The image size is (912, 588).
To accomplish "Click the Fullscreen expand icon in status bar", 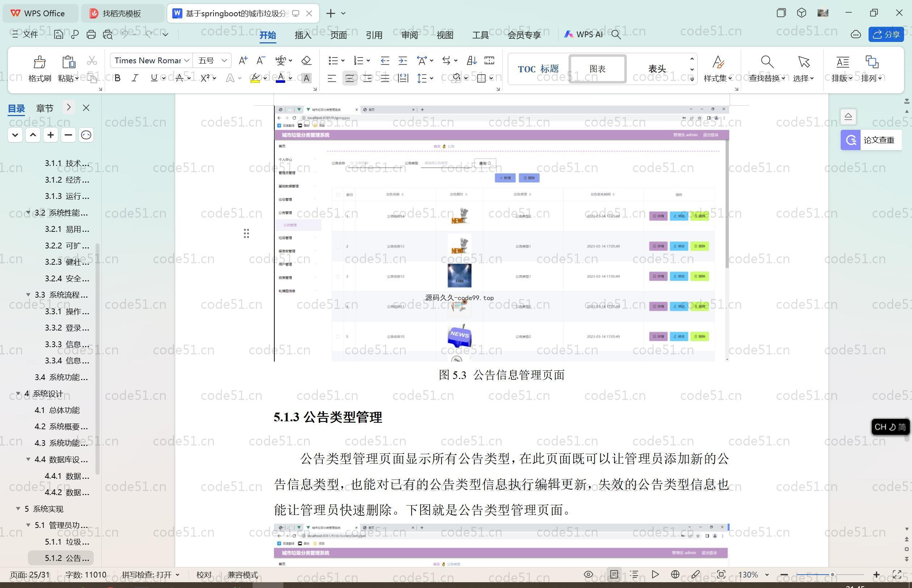I will pos(897,574).
